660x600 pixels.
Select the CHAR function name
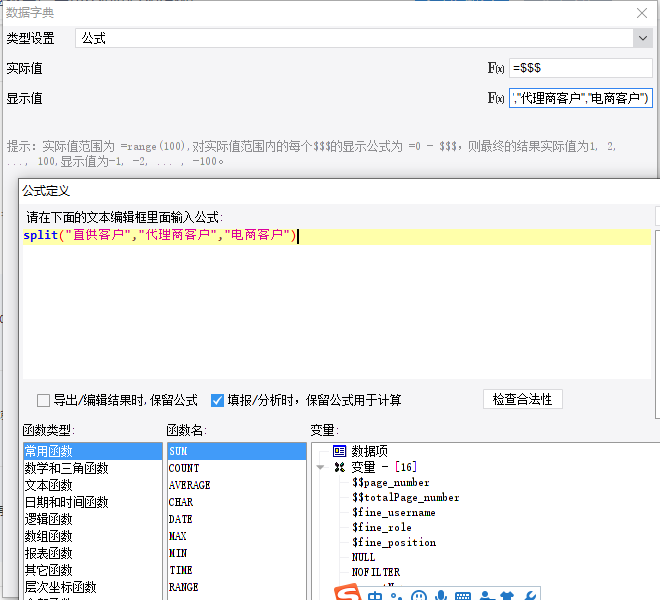click(x=237, y=502)
